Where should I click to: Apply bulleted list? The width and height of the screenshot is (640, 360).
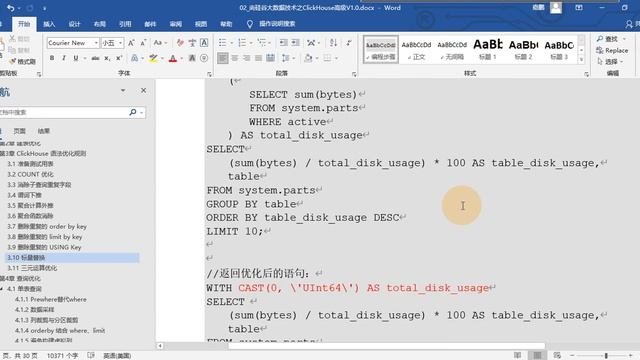coord(222,43)
